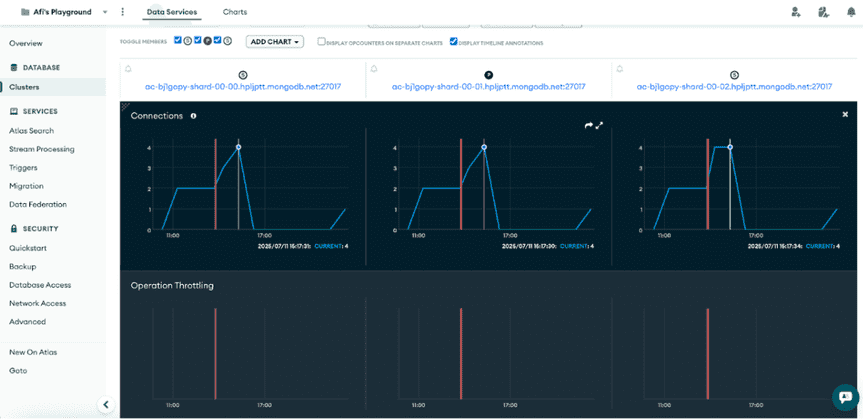Open the support chat bubble
Viewport: 863px width, 419px height.
[x=845, y=396]
